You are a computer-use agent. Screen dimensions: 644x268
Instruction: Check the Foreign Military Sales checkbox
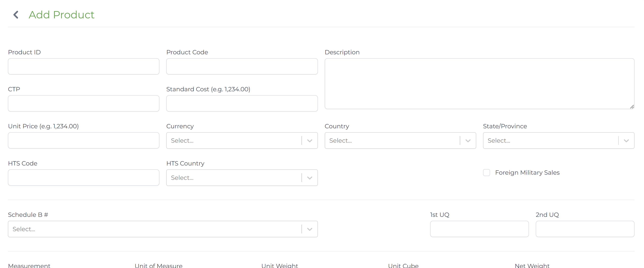[486, 173]
